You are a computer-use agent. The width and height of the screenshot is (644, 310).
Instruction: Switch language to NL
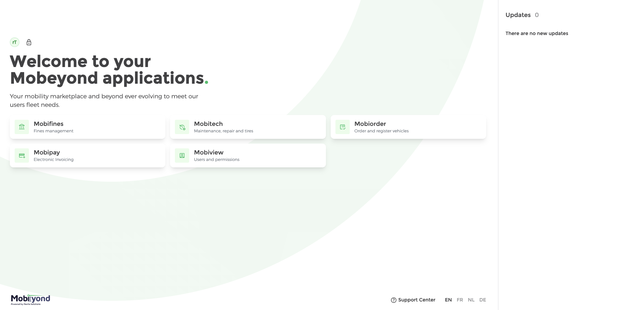tap(471, 300)
